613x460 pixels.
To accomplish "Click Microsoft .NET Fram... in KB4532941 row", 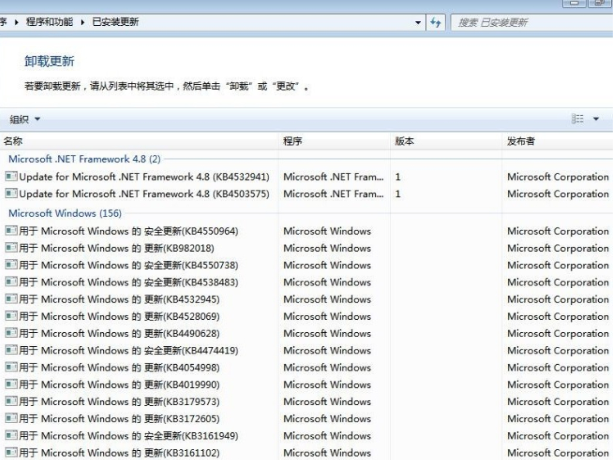I will click(x=333, y=177).
